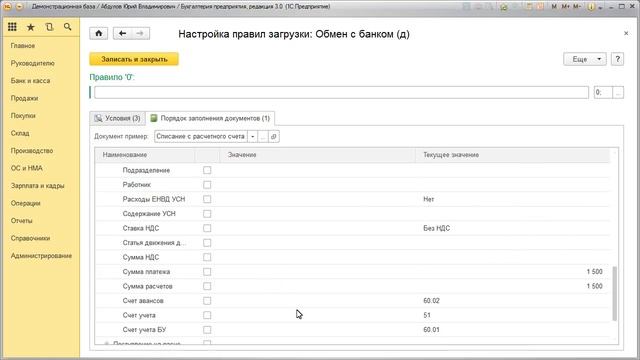The image size is (640, 360).
Task: Navigate forward with right arrow
Action: click(x=140, y=33)
